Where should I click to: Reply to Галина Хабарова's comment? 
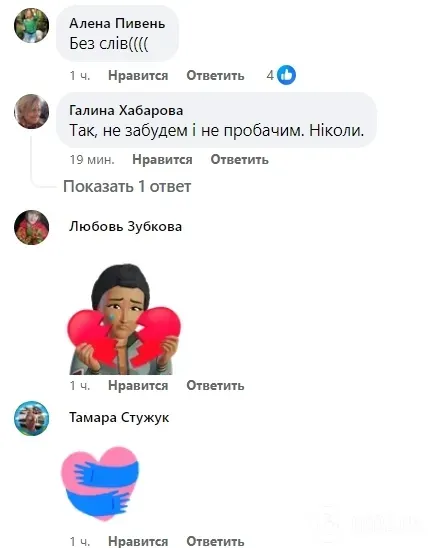click(x=239, y=159)
